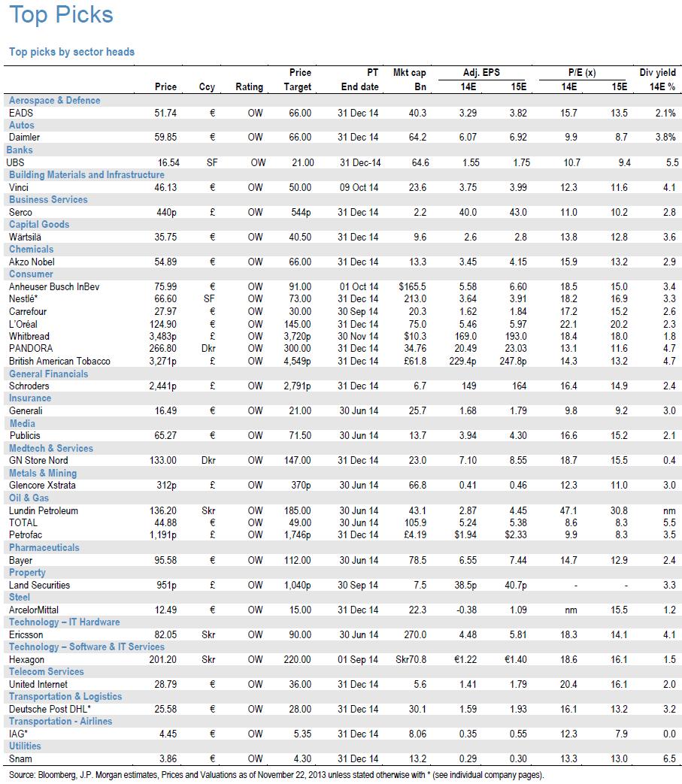Viewport: 682px width, 784px height.
Task: Click the "Utilities" sector heading
Action: 25,746
